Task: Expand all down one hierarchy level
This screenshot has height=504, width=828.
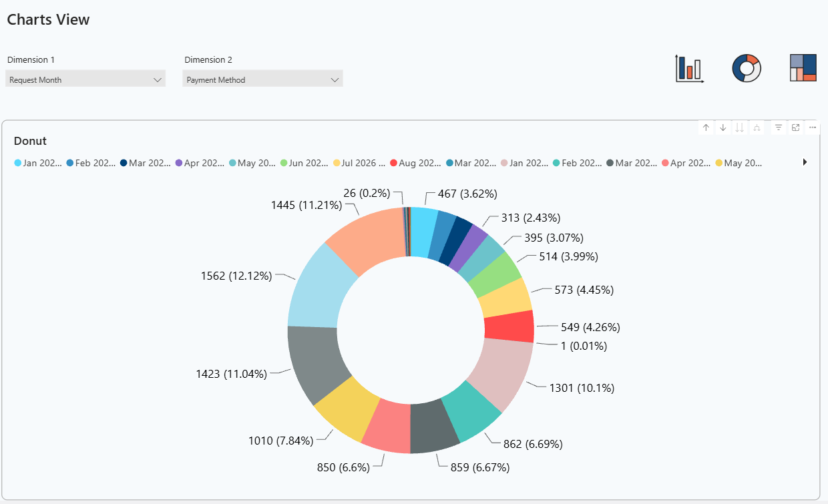Action: click(756, 128)
